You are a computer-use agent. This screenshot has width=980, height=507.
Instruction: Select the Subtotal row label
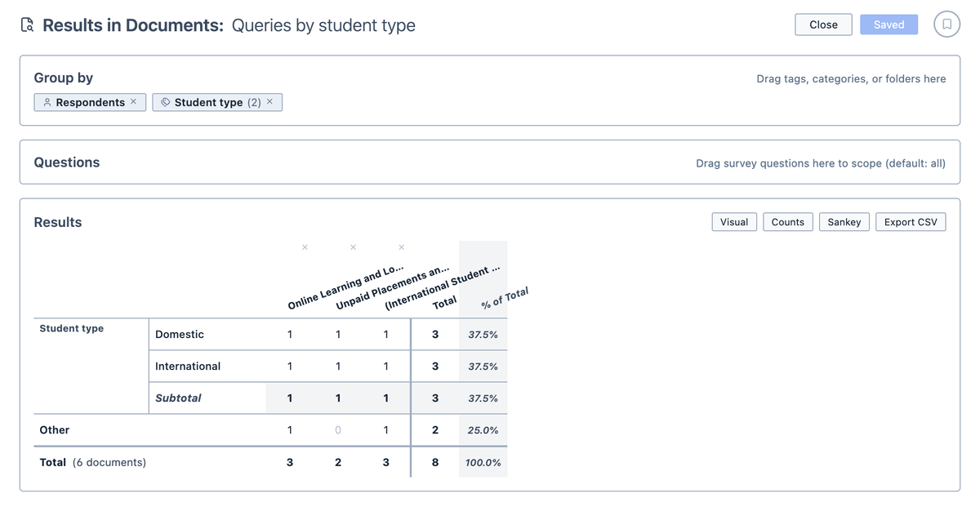(178, 398)
